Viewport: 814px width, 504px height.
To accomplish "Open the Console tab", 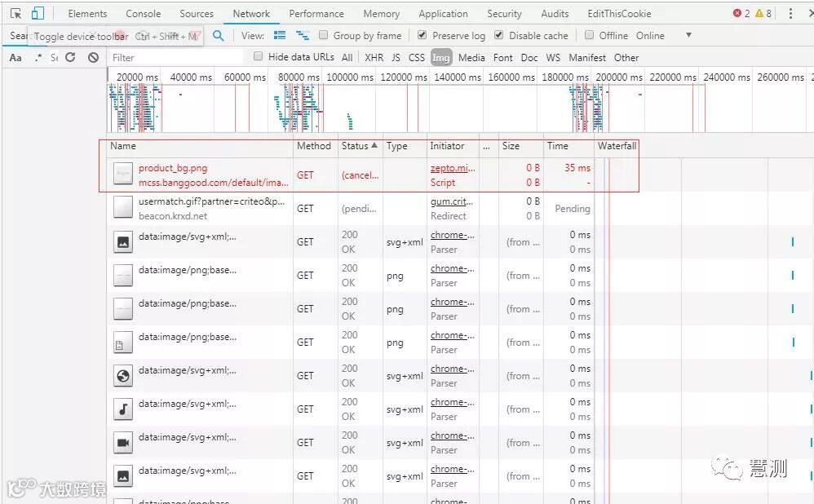I will (144, 14).
